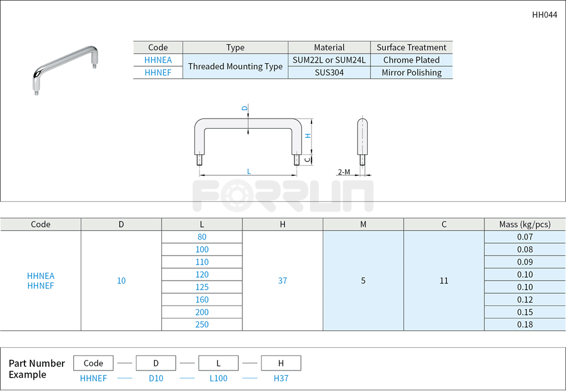Click the L value 80 in the table
Screen dimensions: 566x392
coord(202,237)
